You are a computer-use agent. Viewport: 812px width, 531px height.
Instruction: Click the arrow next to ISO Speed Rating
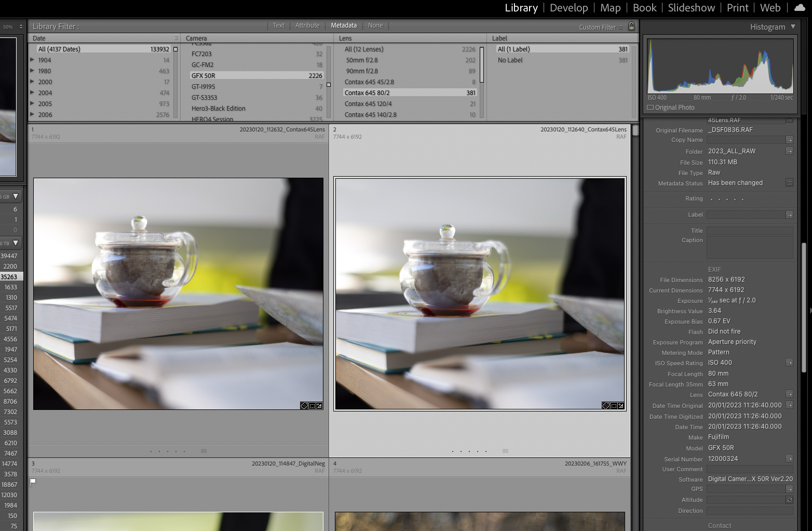[789, 363]
